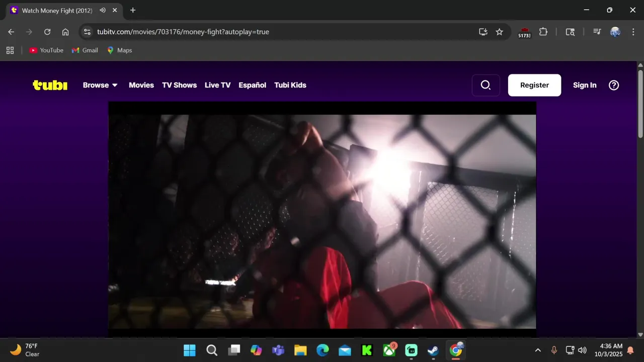644x362 pixels.
Task: Switch to Español section
Action: [252, 85]
